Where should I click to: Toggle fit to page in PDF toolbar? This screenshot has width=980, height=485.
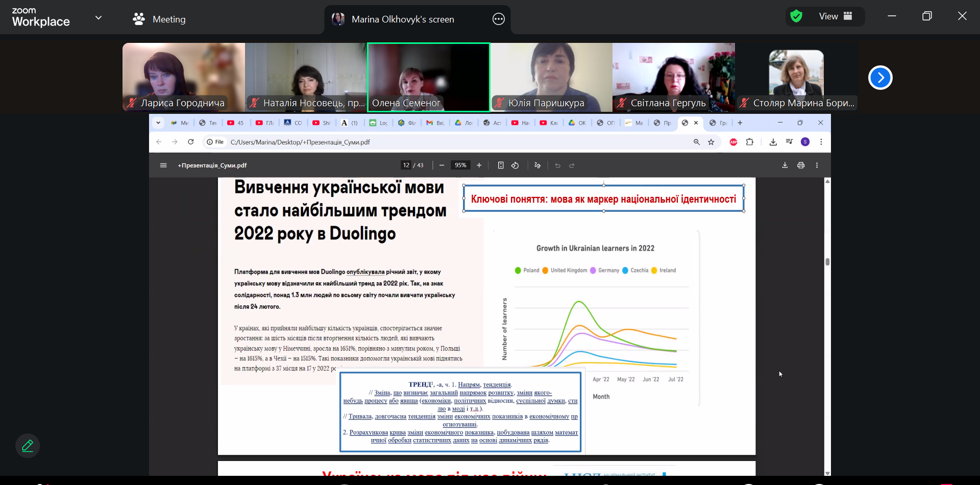click(501, 165)
